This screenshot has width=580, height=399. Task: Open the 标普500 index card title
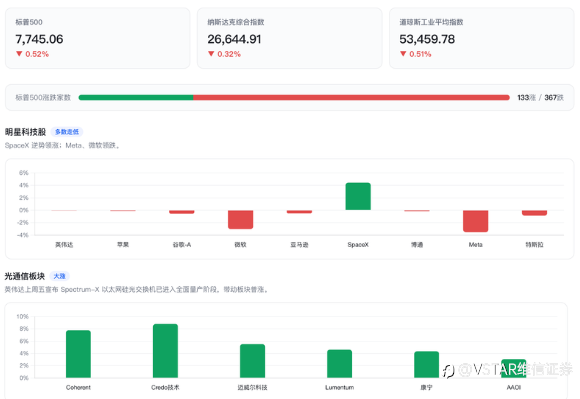[x=29, y=22]
